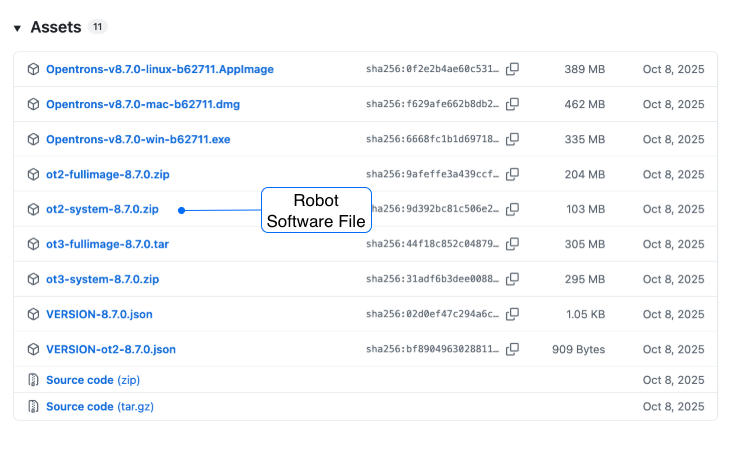Select hash text sha256:02d0ef47c294a6c…

click(x=432, y=314)
